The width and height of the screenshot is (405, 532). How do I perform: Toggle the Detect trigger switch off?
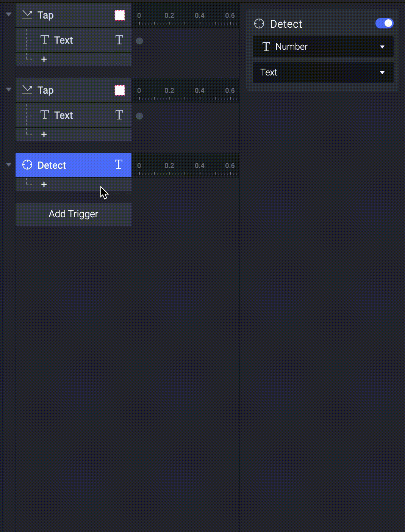385,24
